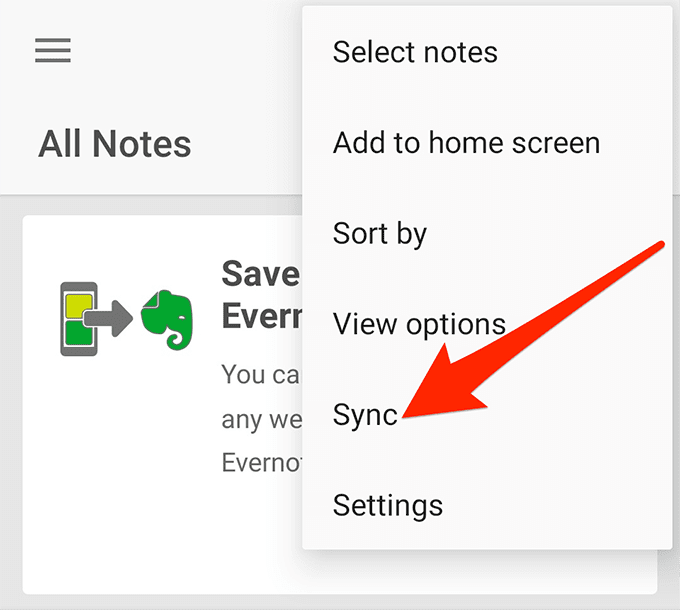The image size is (680, 610).
Task: Open View options in the menu
Action: (x=487, y=324)
